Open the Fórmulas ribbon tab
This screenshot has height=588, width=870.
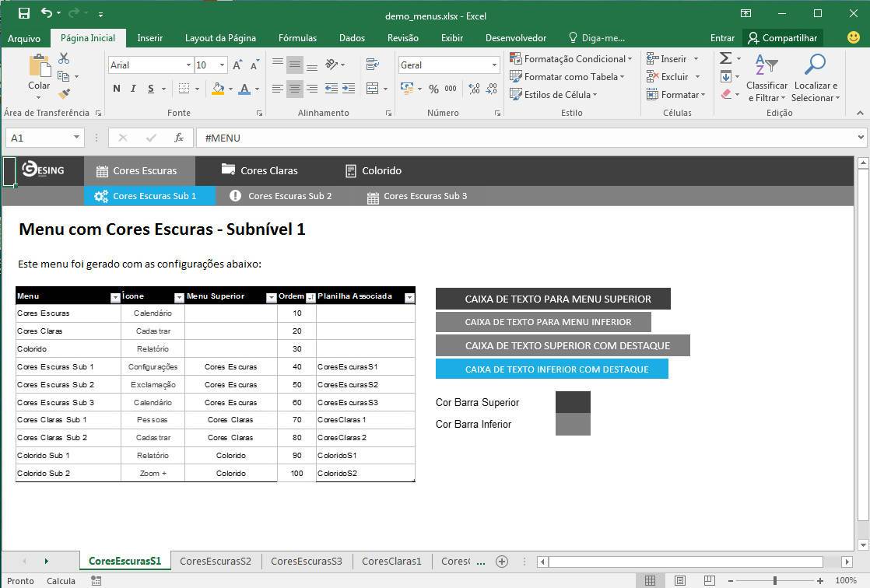pos(297,37)
